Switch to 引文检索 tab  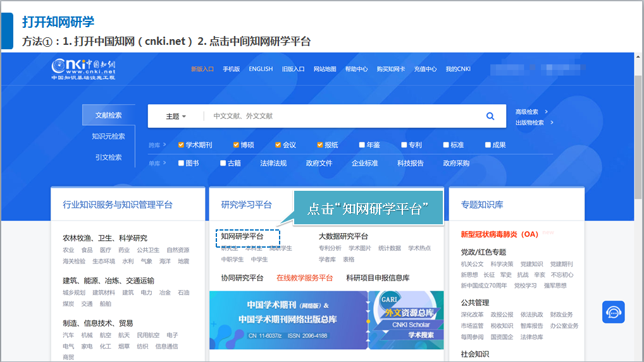point(108,157)
